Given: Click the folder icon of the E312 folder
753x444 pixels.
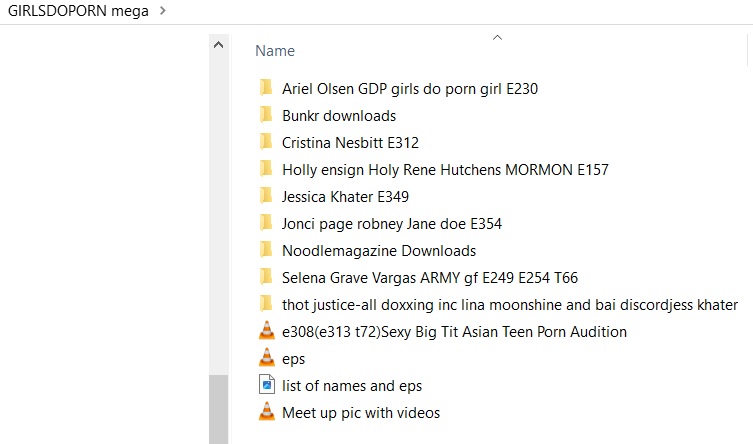Looking at the screenshot, I should pyautogui.click(x=266, y=142).
